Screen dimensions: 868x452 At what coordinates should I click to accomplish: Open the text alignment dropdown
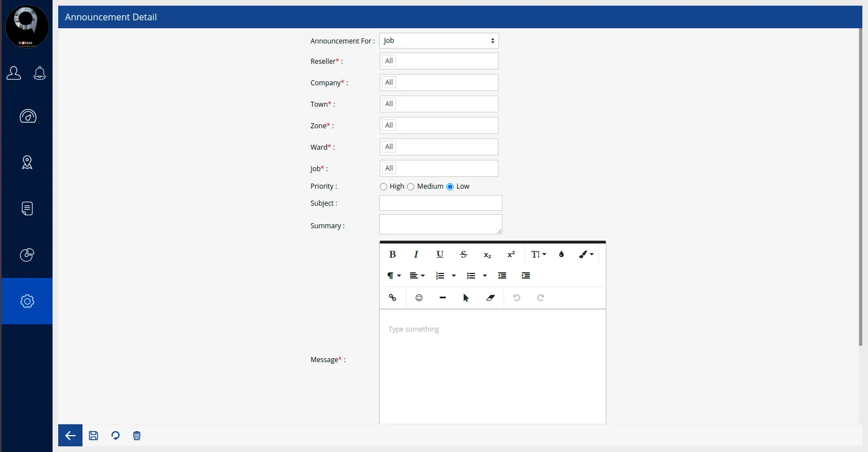(x=416, y=276)
